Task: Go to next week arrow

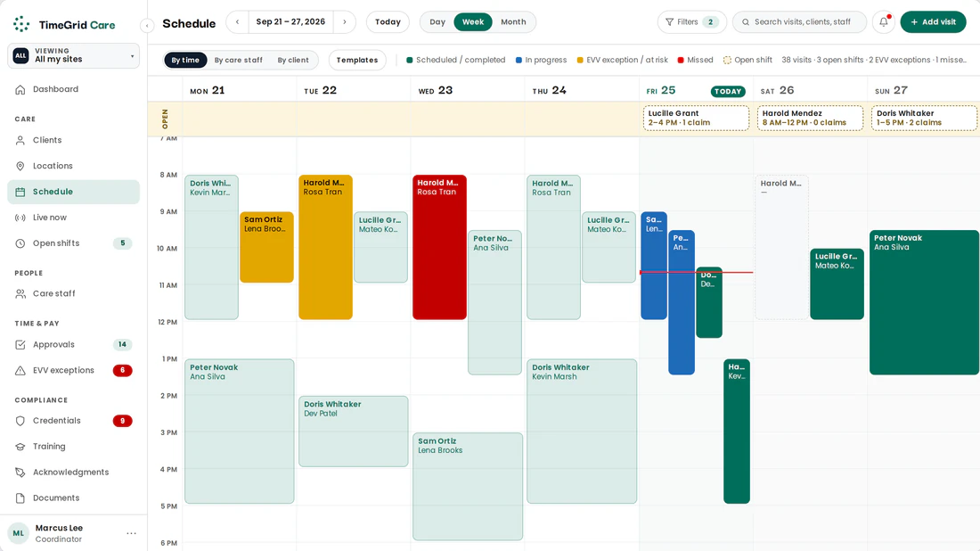Action: (x=345, y=22)
